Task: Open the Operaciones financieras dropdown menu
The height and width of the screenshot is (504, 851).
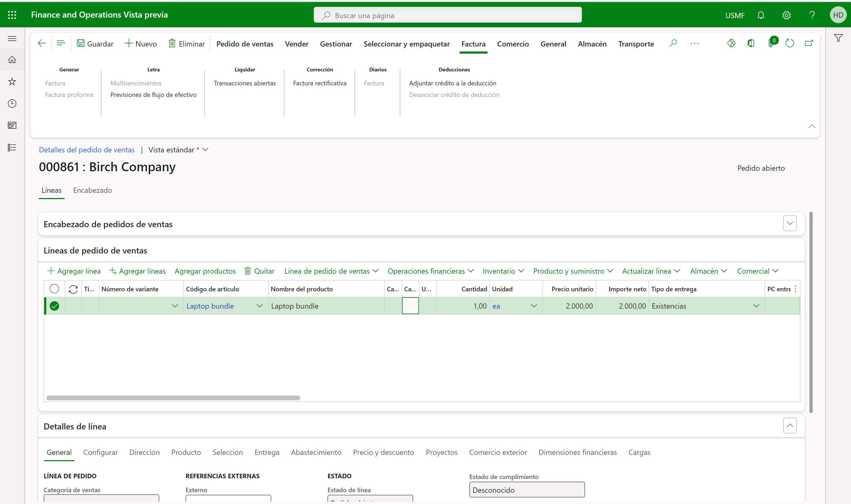Action: (x=430, y=271)
